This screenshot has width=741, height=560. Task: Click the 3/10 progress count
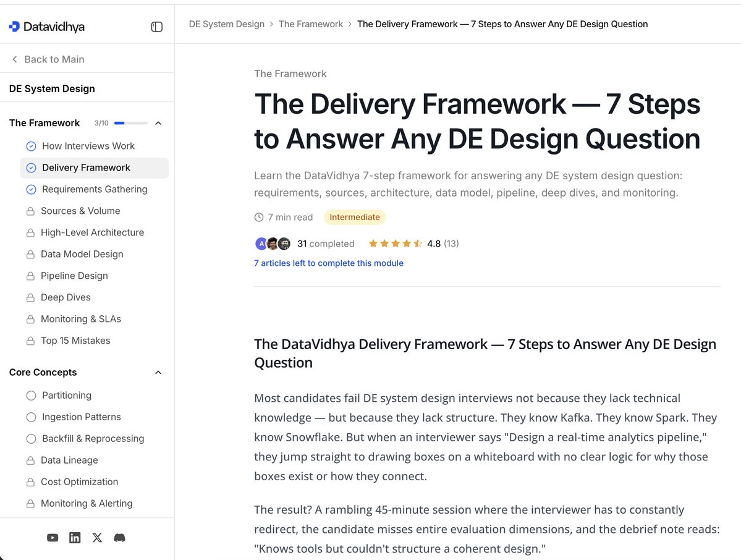pyautogui.click(x=101, y=124)
